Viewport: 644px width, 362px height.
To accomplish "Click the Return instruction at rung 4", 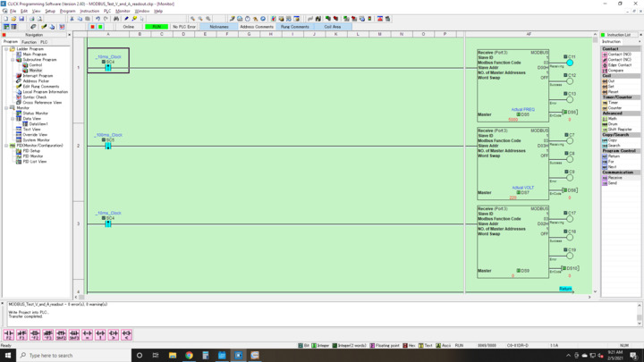I will pyautogui.click(x=565, y=289).
